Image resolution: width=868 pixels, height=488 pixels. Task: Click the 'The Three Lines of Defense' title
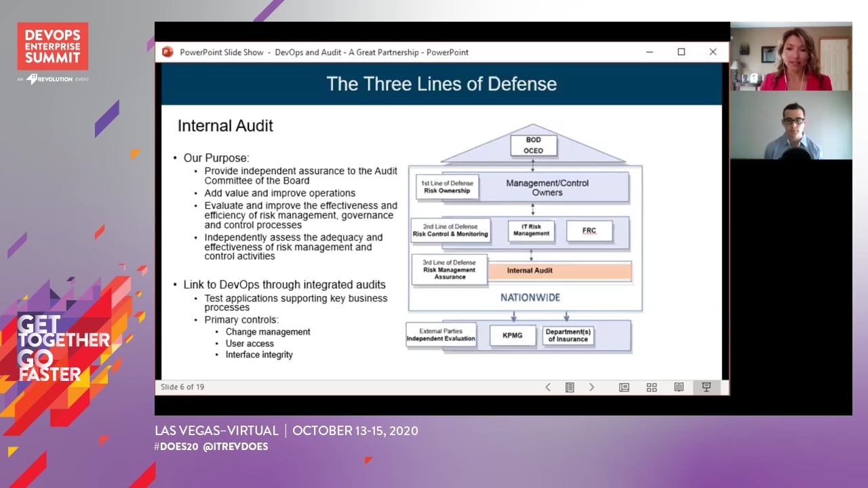[441, 84]
